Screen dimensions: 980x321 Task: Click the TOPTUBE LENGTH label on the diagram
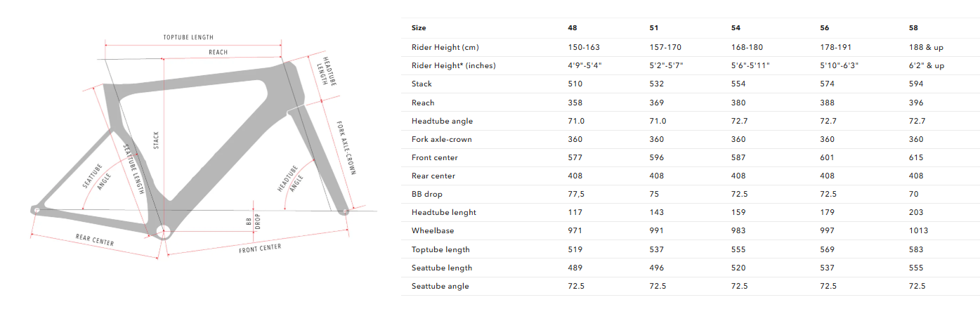point(188,37)
